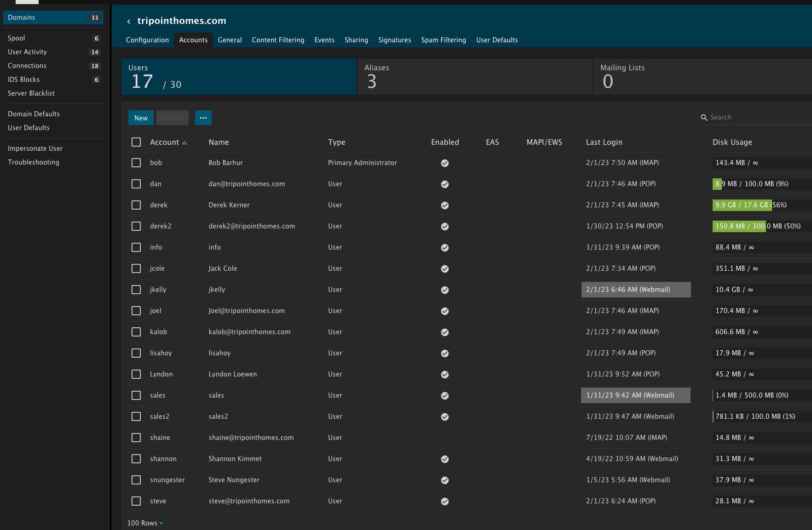Image resolution: width=812 pixels, height=530 pixels.
Task: Expand the 100 Rows dropdown
Action: click(145, 523)
